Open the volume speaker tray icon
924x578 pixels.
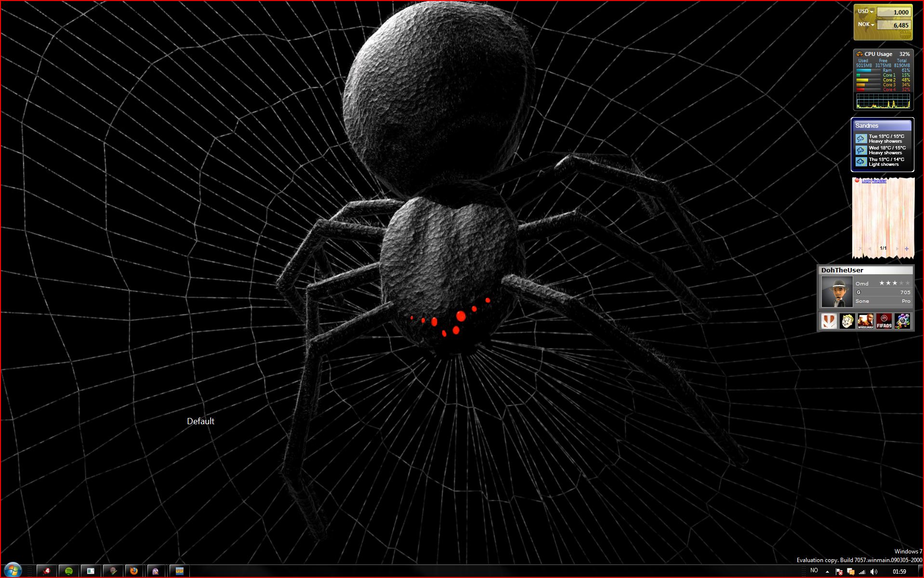point(874,572)
